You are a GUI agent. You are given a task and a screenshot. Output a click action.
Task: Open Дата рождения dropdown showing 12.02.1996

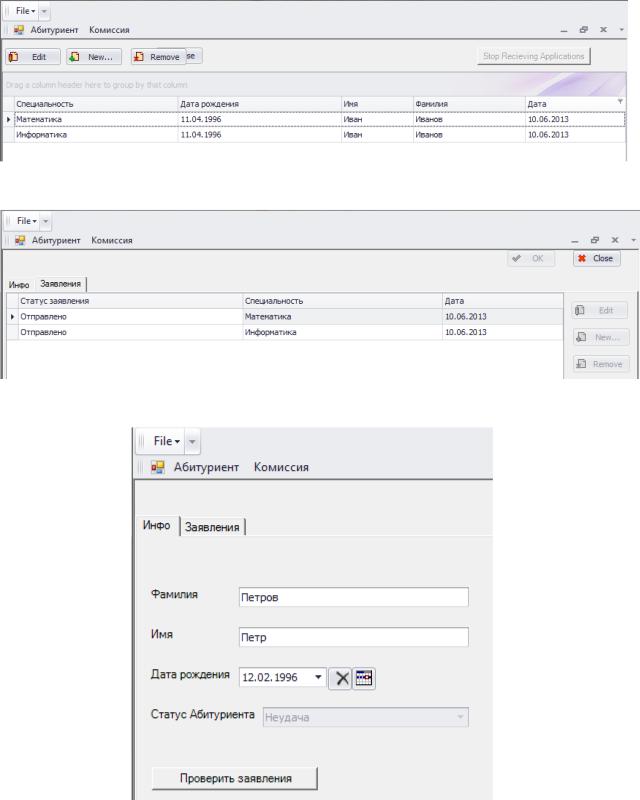[x=318, y=677]
